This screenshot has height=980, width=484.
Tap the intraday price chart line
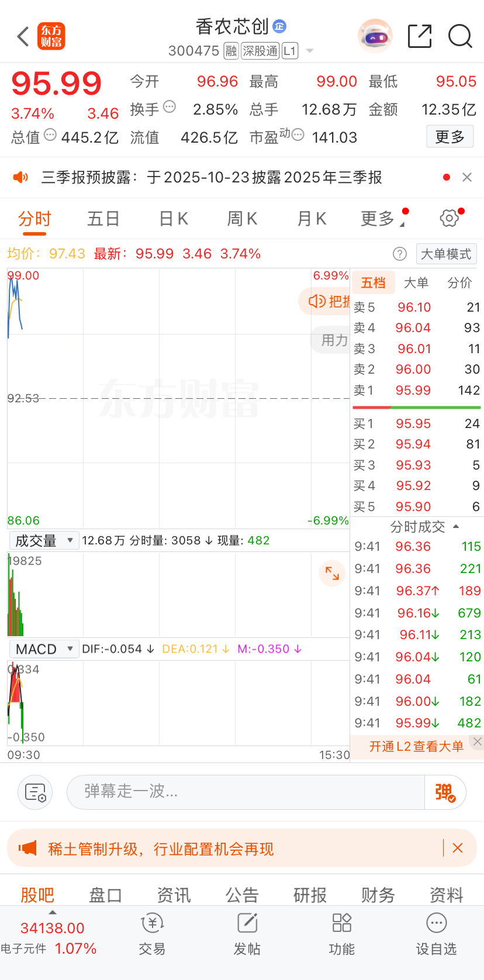pos(15,307)
